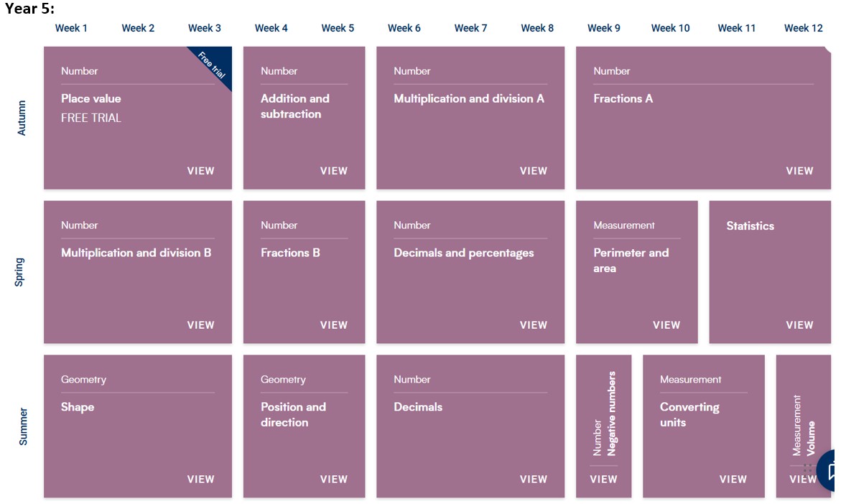Click VIEW on Addition and subtraction card
This screenshot has width=846, height=504.
(333, 171)
